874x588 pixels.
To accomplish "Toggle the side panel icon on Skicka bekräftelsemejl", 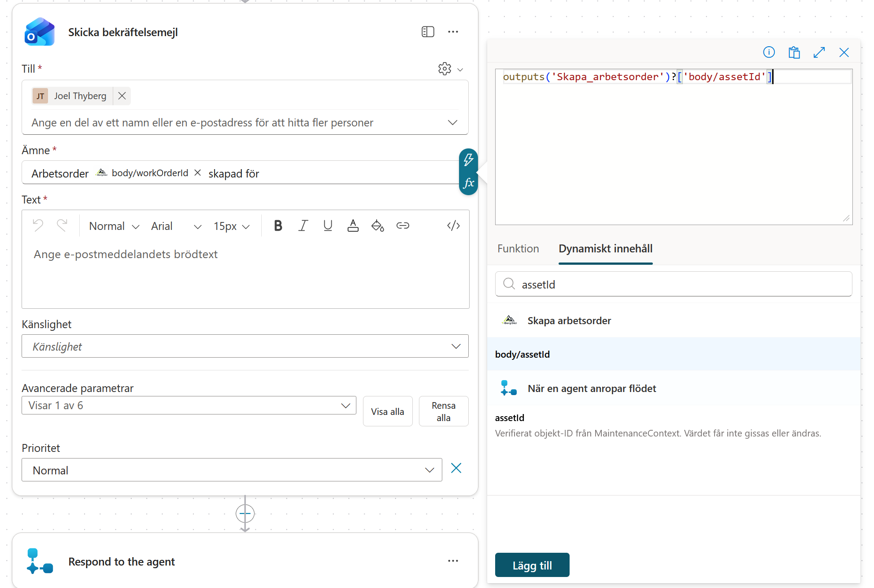I will click(x=428, y=32).
